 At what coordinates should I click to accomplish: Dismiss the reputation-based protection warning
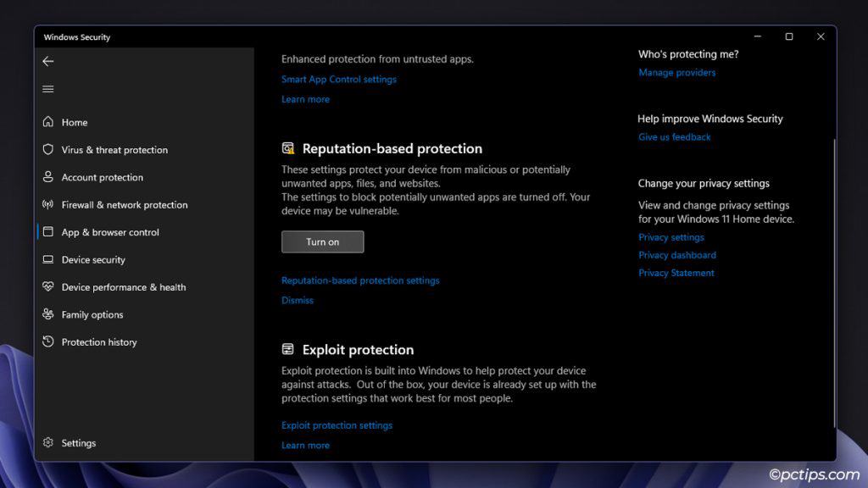tap(298, 301)
